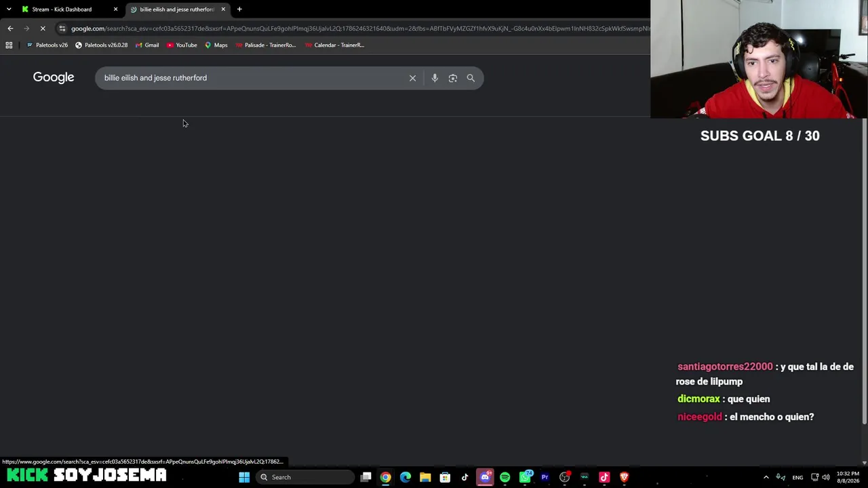Open the Maps bookmark
Image resolution: width=868 pixels, height=488 pixels.
coord(216,45)
